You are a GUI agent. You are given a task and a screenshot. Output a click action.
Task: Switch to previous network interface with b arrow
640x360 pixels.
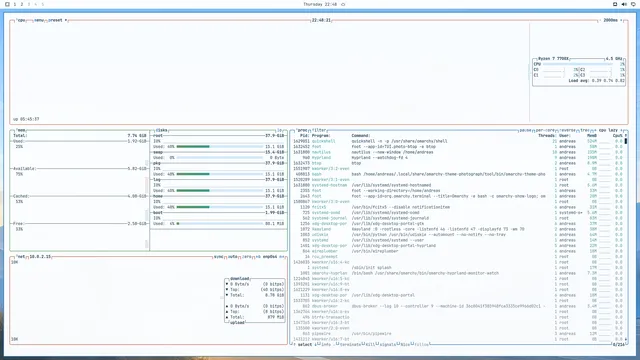258,257
